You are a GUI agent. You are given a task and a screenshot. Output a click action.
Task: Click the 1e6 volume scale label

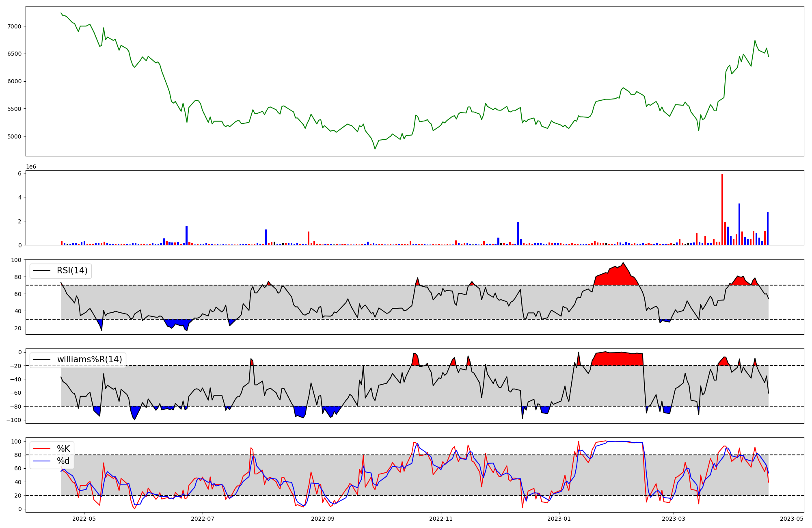click(31, 167)
